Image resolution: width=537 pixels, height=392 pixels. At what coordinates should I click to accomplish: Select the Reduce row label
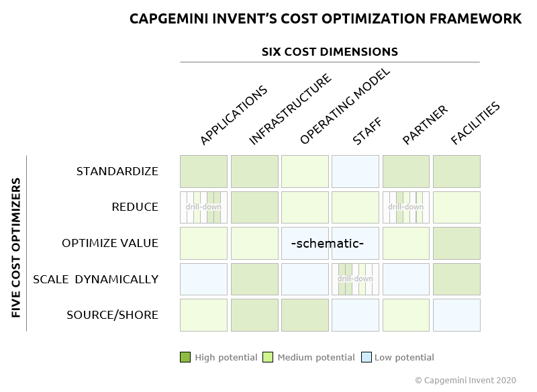point(135,207)
